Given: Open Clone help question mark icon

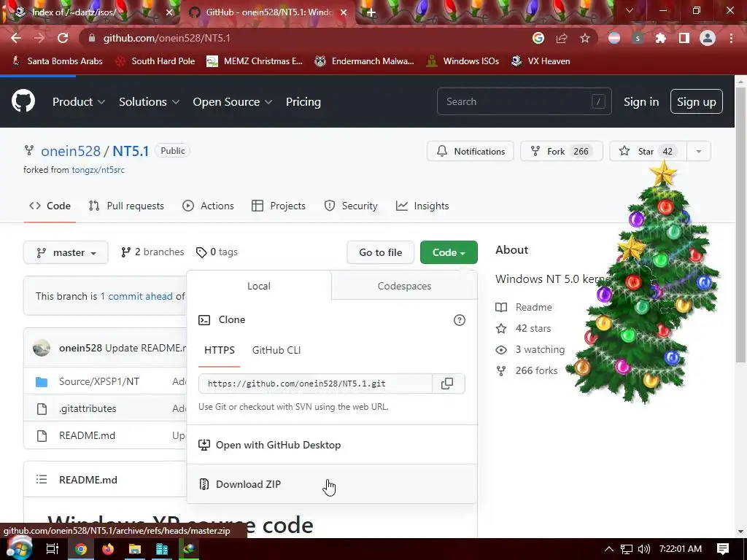Looking at the screenshot, I should [460, 320].
